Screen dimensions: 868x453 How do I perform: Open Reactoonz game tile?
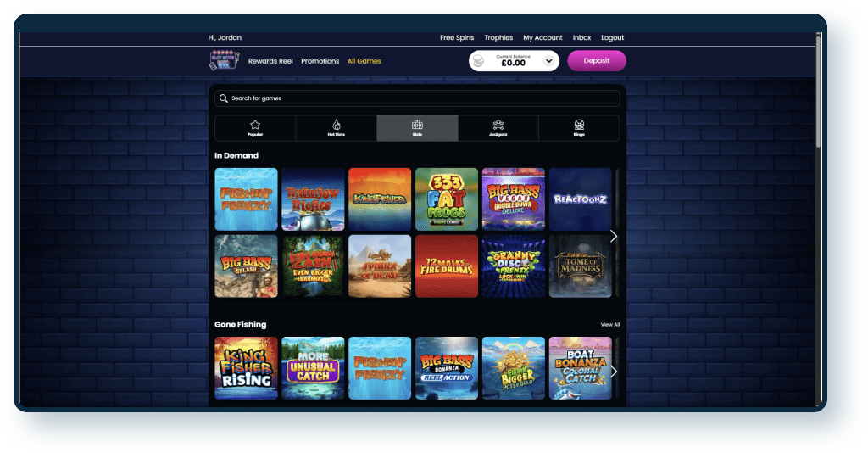pyautogui.click(x=580, y=199)
